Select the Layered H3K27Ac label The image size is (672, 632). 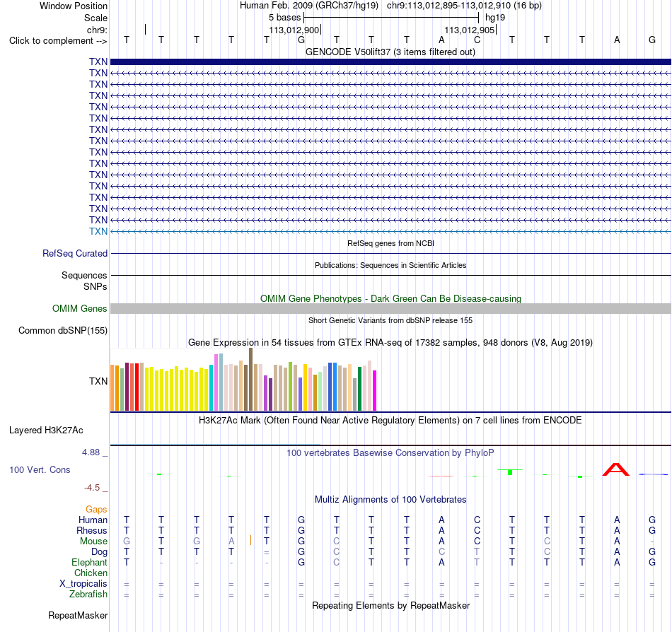46,431
